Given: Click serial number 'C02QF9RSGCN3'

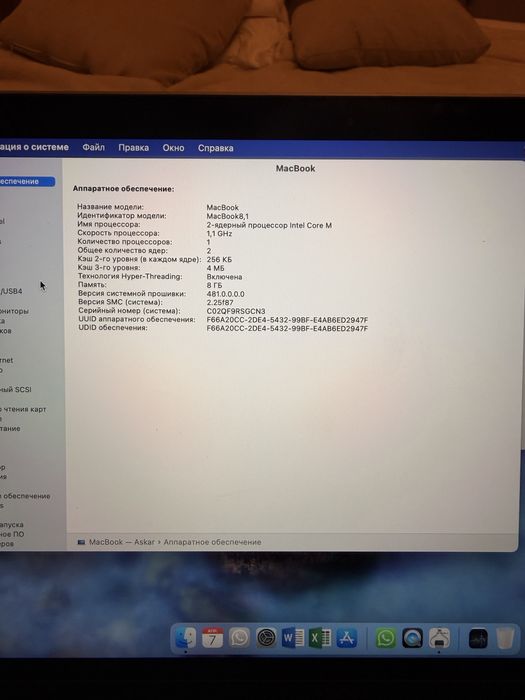Looking at the screenshot, I should [236, 311].
